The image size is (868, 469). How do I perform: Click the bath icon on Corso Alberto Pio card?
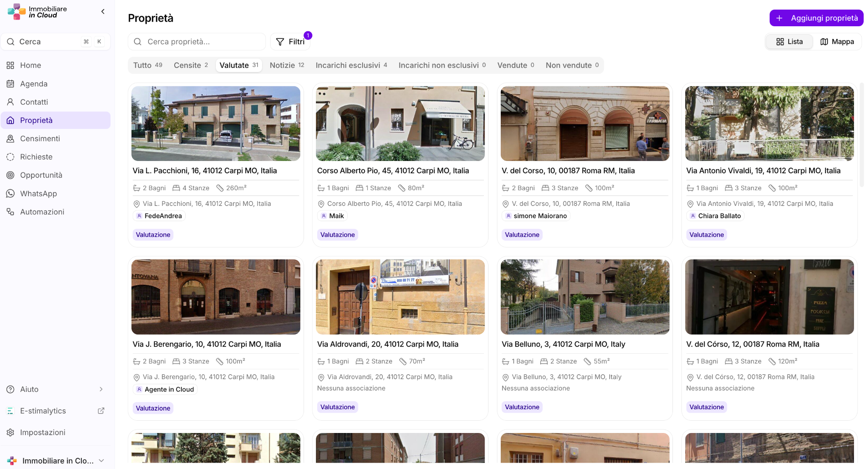click(321, 188)
